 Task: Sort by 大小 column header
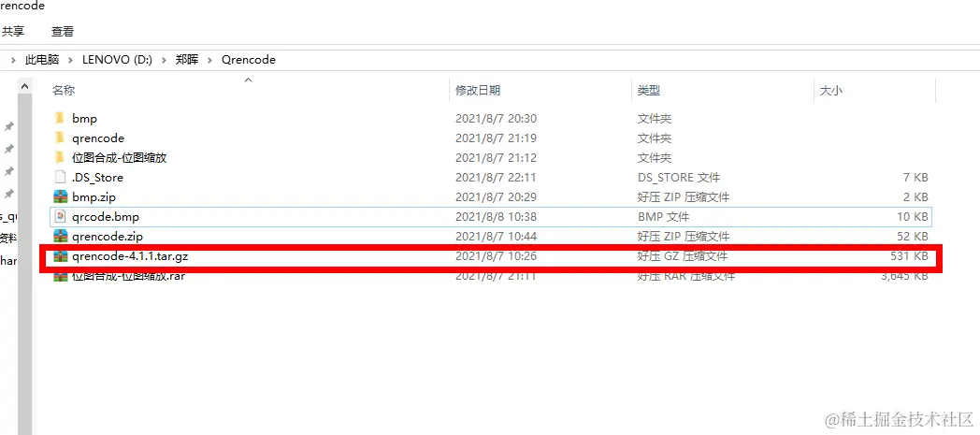[x=830, y=91]
